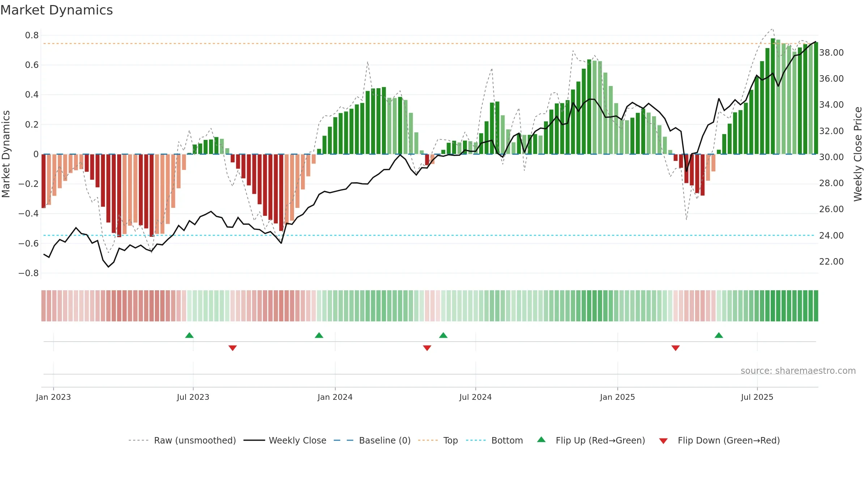Click the −0.4 left axis tick
Image resolution: width=868 pixels, height=488 pixels.
pyautogui.click(x=29, y=214)
